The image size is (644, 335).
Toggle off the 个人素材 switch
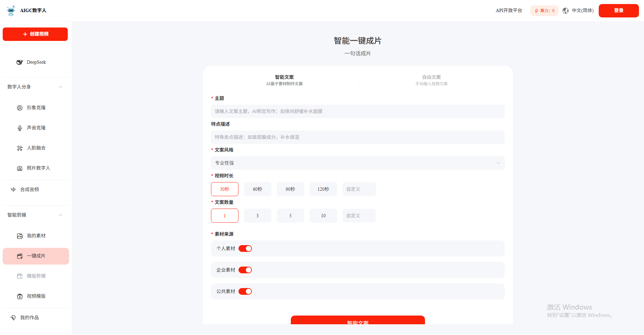click(x=245, y=248)
